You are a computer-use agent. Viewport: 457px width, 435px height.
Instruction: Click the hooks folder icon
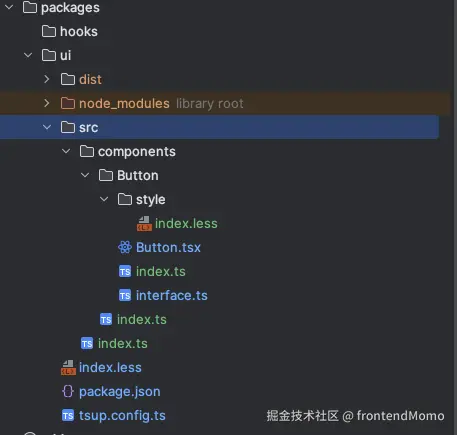coord(49,31)
